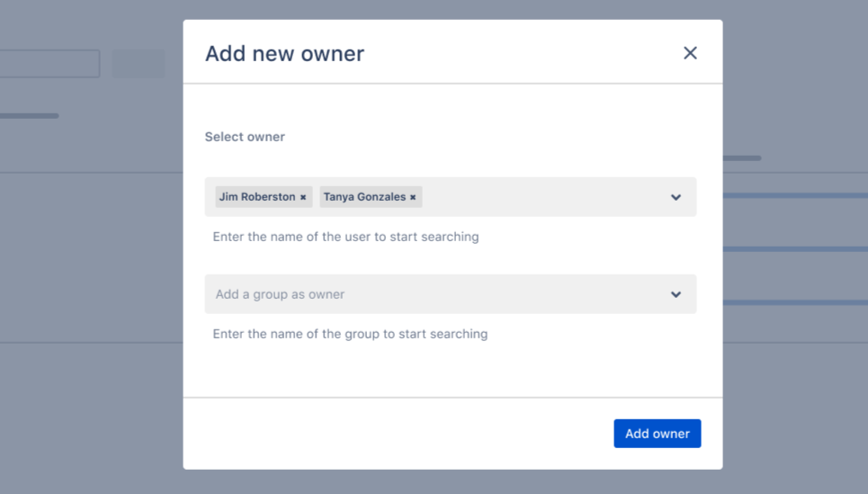Remove Tanya Gonzales from selected owners

(413, 198)
